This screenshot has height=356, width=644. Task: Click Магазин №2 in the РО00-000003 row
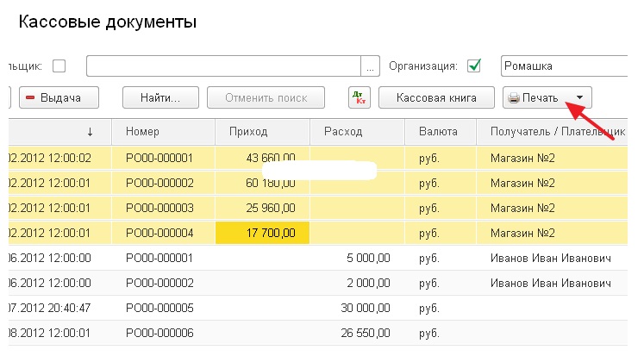click(x=522, y=208)
